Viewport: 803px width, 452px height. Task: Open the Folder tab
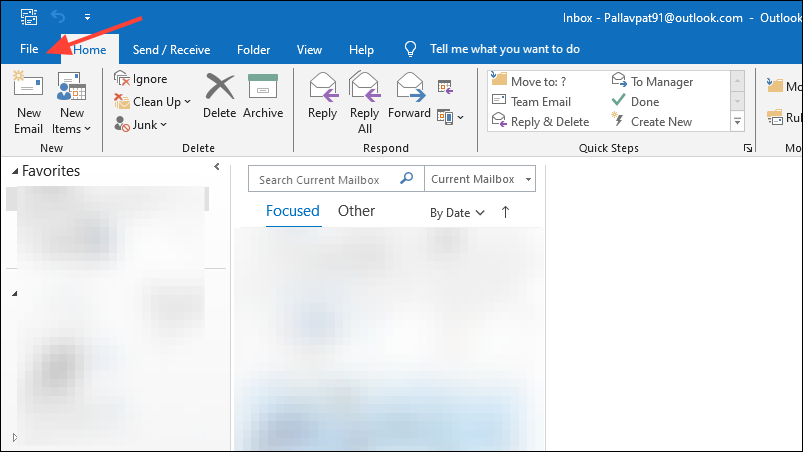coord(253,50)
